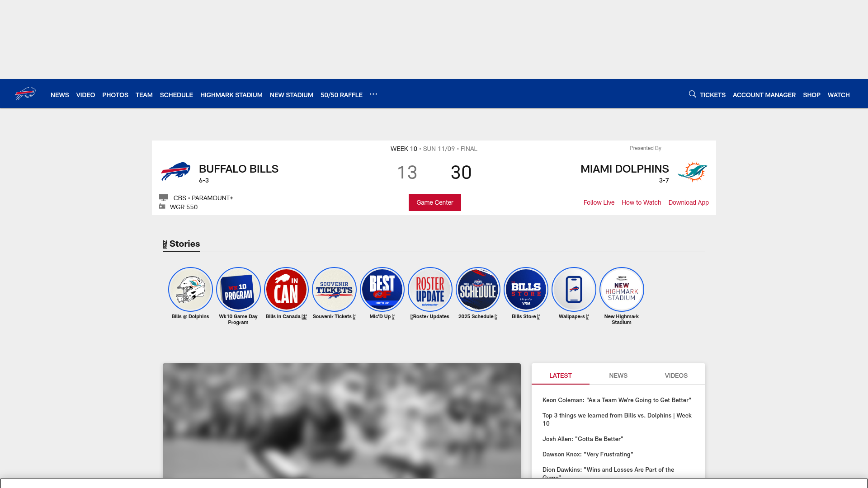
Task: Open the 50/50 RAFFLE page
Action: [341, 95]
